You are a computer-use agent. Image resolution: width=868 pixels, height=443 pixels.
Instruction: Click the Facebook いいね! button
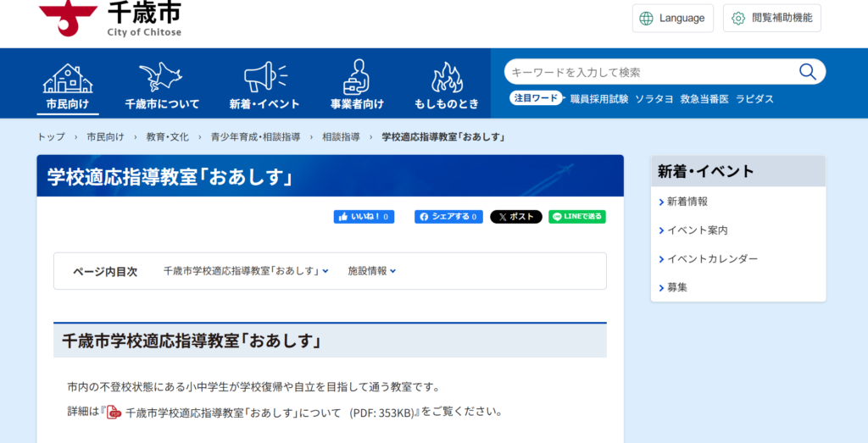coord(364,217)
